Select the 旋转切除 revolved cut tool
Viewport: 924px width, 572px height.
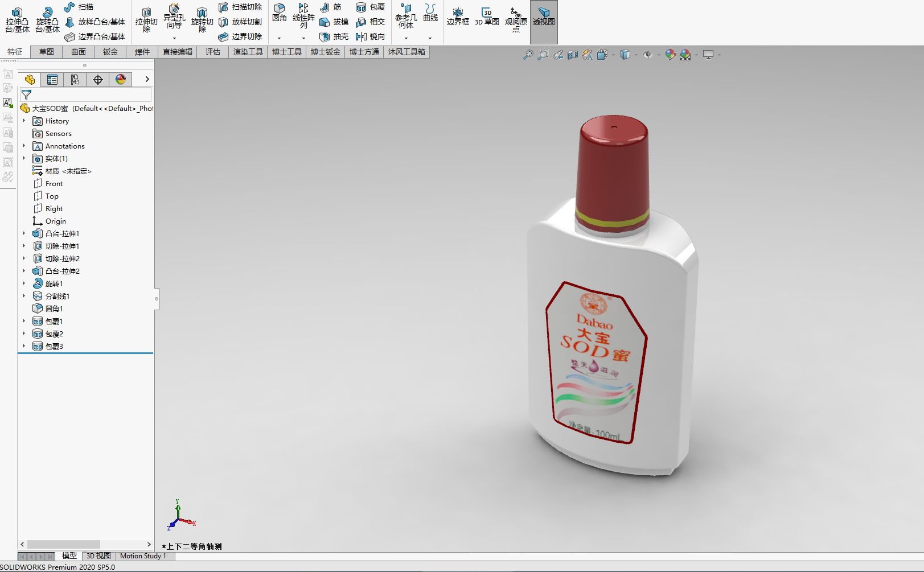click(202, 20)
